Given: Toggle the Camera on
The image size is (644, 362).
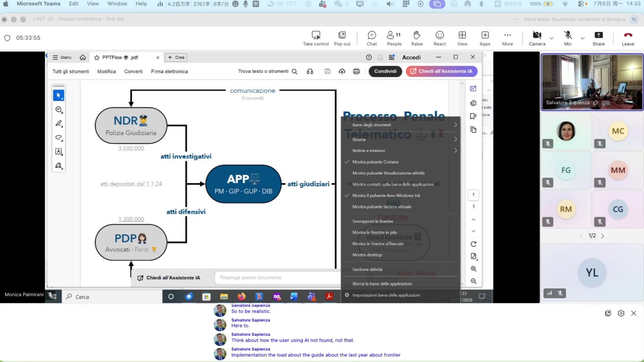Looking at the screenshot, I should (537, 38).
